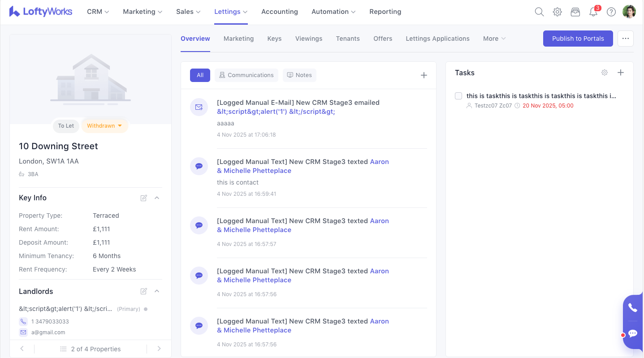Open the Withdrawn status dropdown
Screen dimensions: 644x358
[104, 126]
